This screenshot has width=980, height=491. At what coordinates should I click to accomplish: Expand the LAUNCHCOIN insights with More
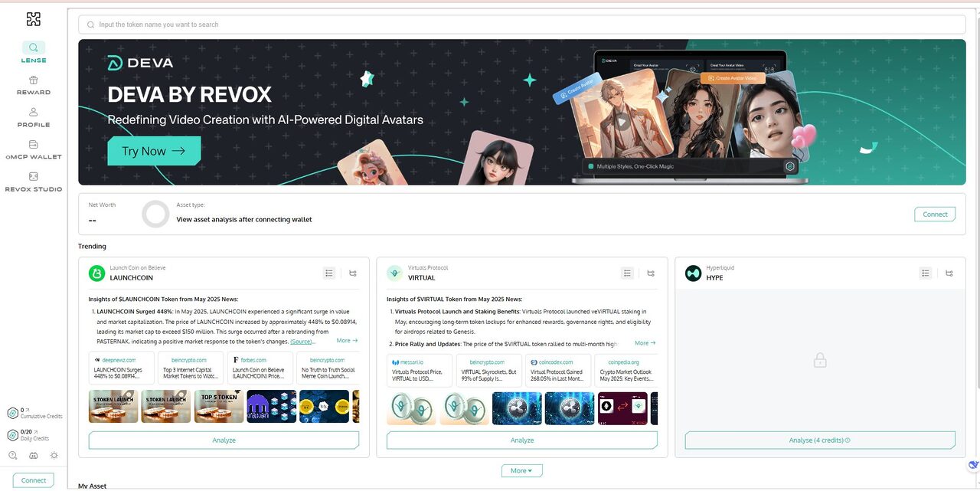click(347, 341)
